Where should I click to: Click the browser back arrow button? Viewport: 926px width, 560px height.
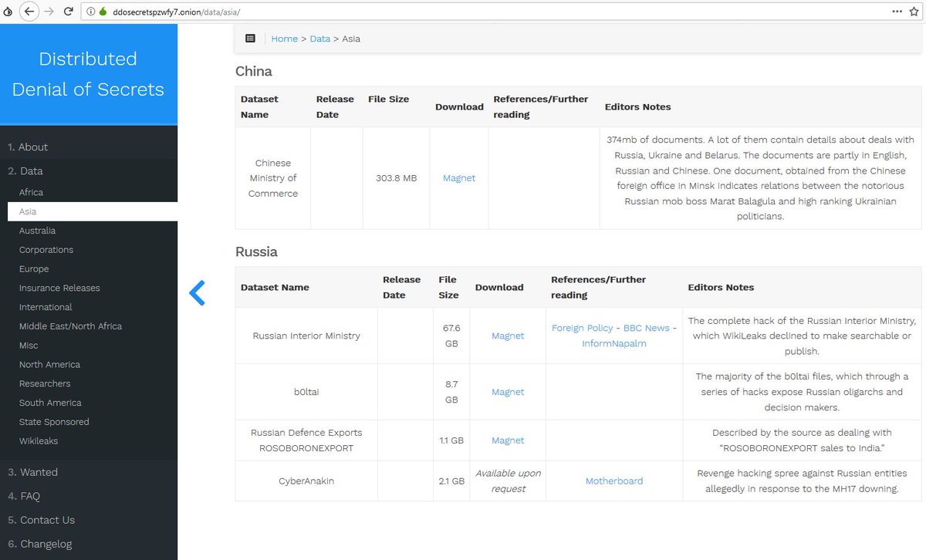click(29, 12)
